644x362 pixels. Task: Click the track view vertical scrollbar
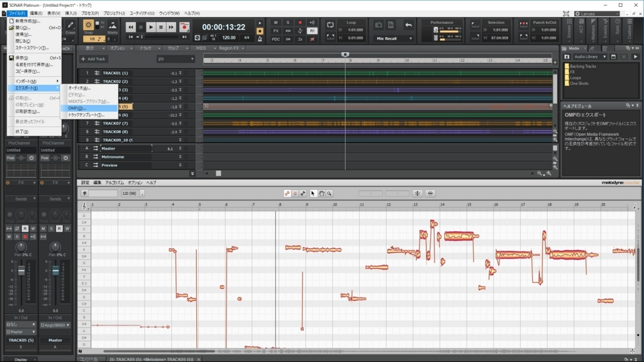(555, 88)
